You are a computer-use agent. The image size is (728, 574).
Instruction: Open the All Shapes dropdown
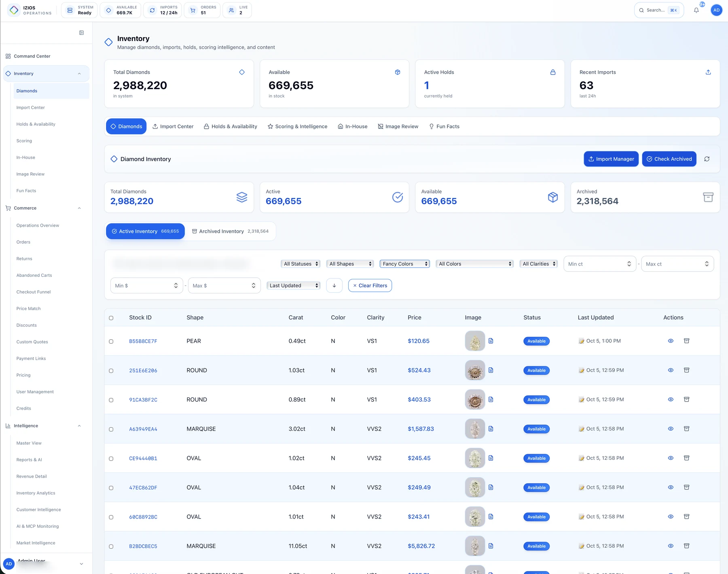pyautogui.click(x=350, y=264)
